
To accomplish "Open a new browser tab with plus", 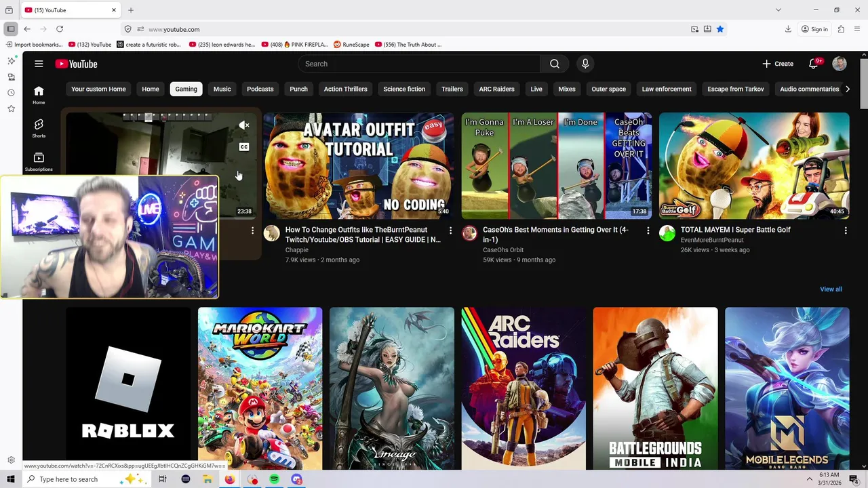I will pos(131,10).
